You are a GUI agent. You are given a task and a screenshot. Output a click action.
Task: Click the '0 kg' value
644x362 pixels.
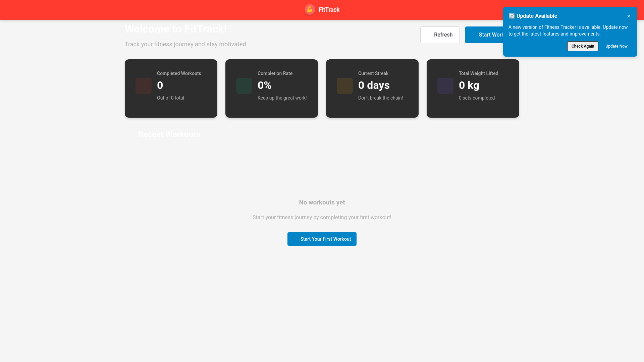point(469,85)
